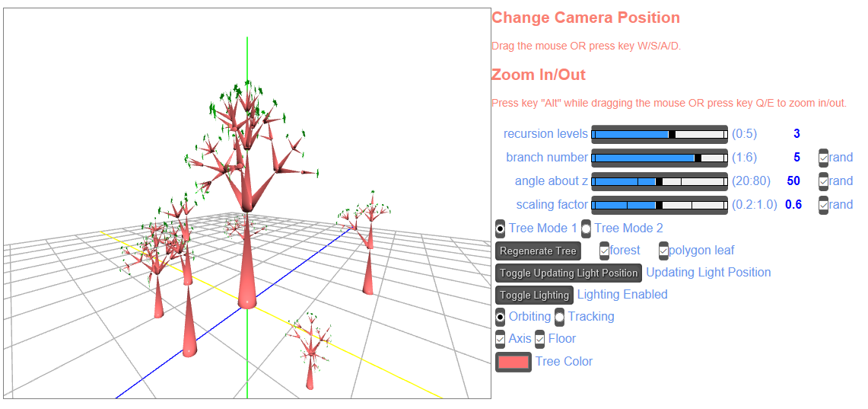
Task: Click Toggle Updating Light Position button
Action: pyautogui.click(x=568, y=273)
